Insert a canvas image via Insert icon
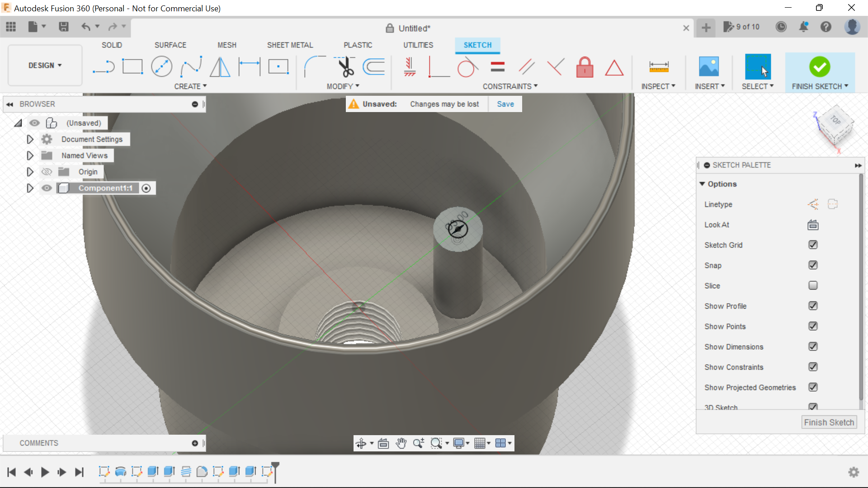The width and height of the screenshot is (868, 488). coord(708,66)
